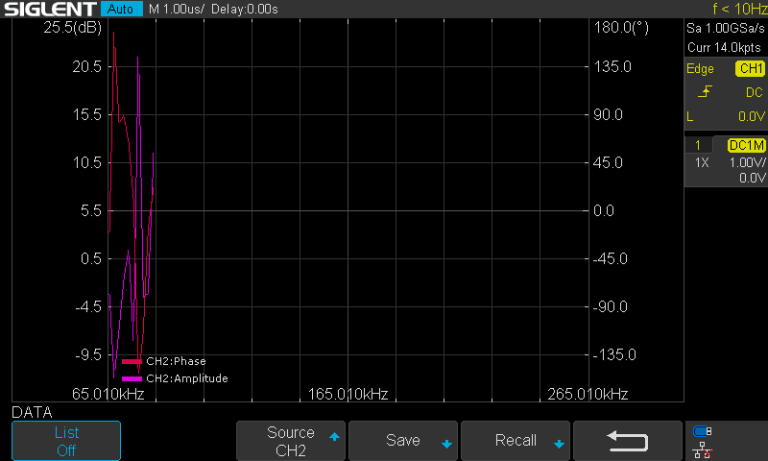Toggle the Auto trigger mode indicator
The height and width of the screenshot is (461, 768).
121,9
